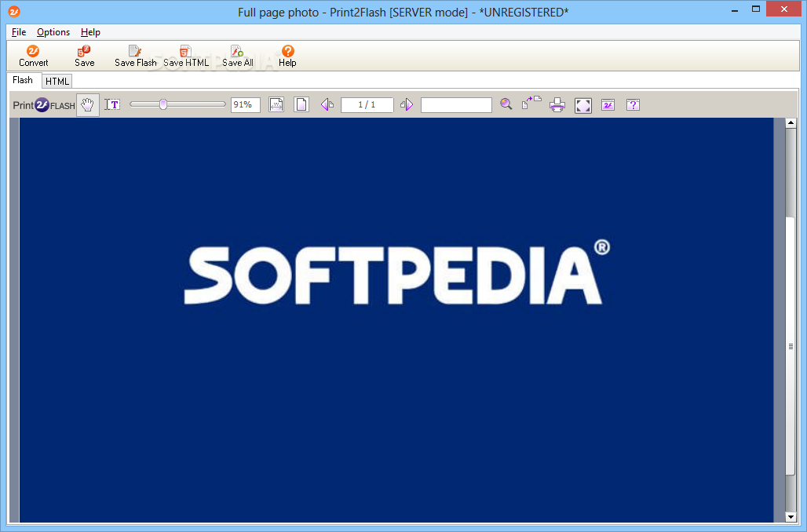This screenshot has width=807, height=532.
Task: Select the text selection tool
Action: pos(112,105)
